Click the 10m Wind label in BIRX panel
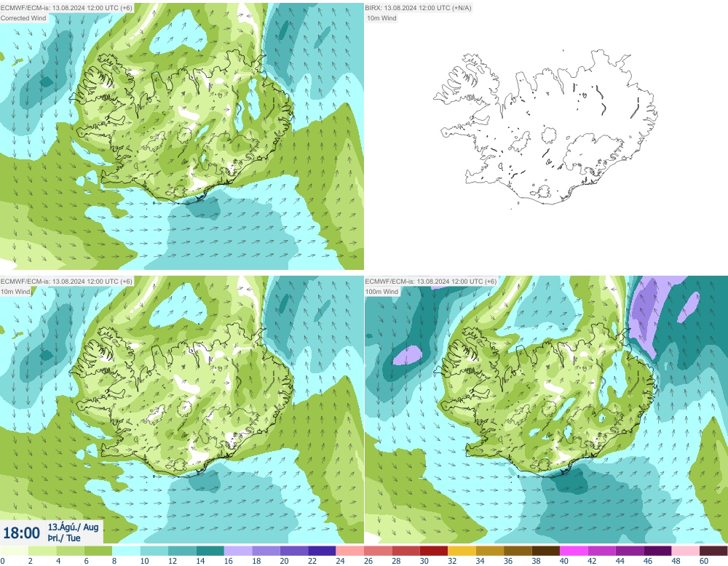728x566 pixels. 381,18
